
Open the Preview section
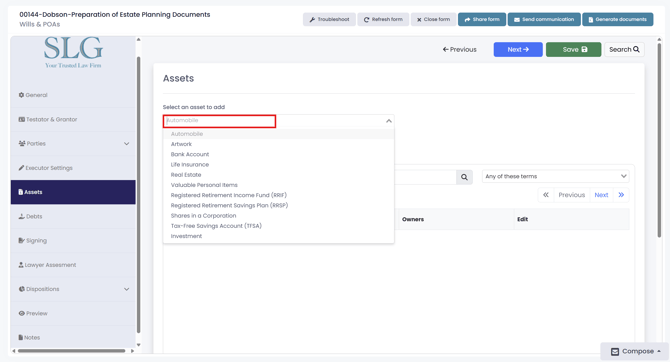click(x=73, y=313)
